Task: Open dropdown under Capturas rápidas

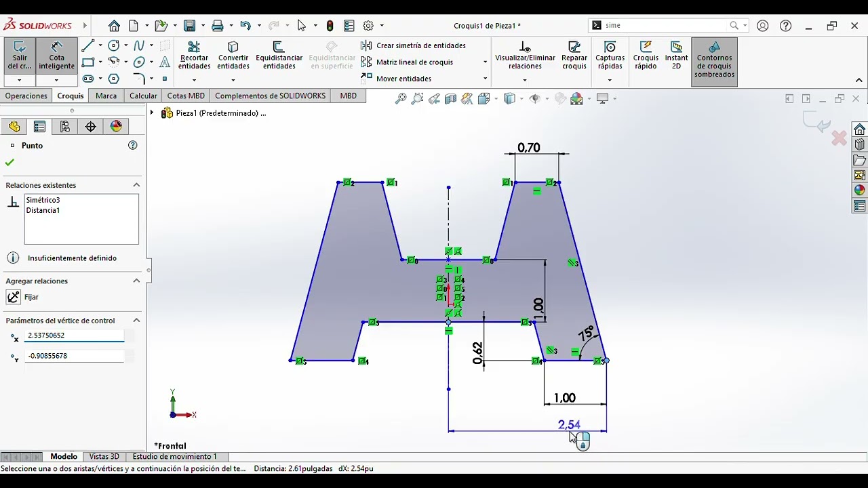Action: pos(610,80)
